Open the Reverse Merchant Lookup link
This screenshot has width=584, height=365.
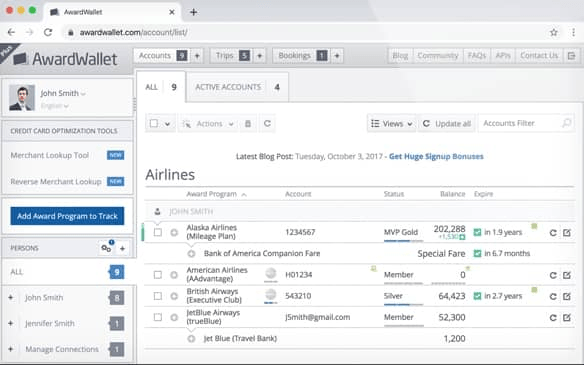tap(56, 182)
